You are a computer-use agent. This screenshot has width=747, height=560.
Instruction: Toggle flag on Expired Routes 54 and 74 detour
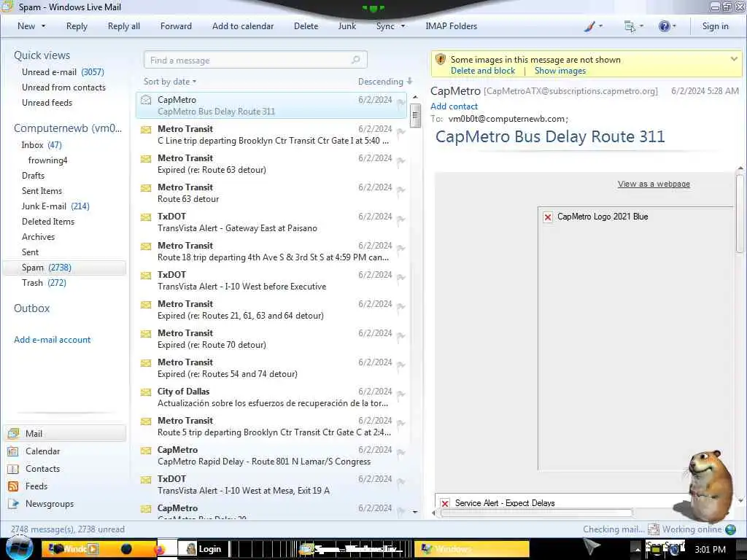tap(400, 365)
